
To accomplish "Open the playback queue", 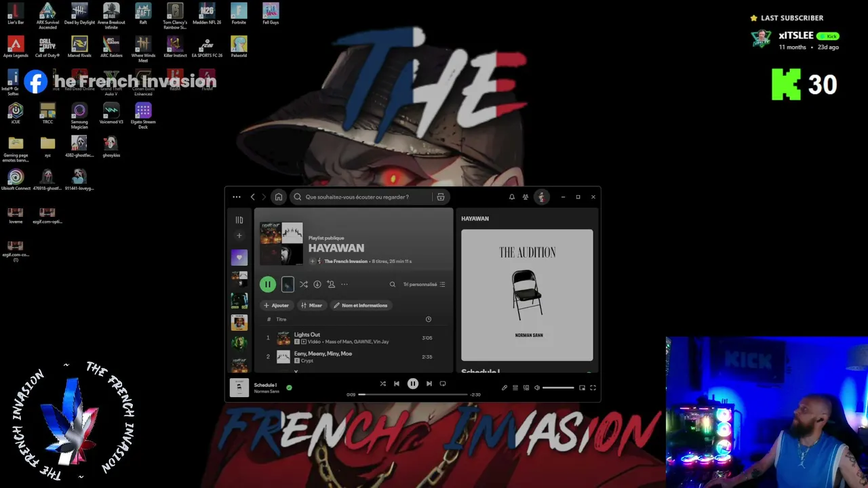I will pos(515,388).
